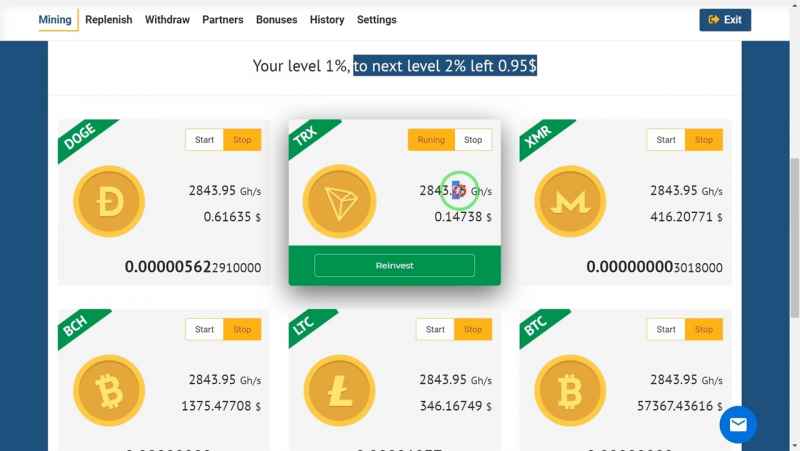This screenshot has width=800, height=451.
Task: Stop DOGE mining
Action: 242,140
